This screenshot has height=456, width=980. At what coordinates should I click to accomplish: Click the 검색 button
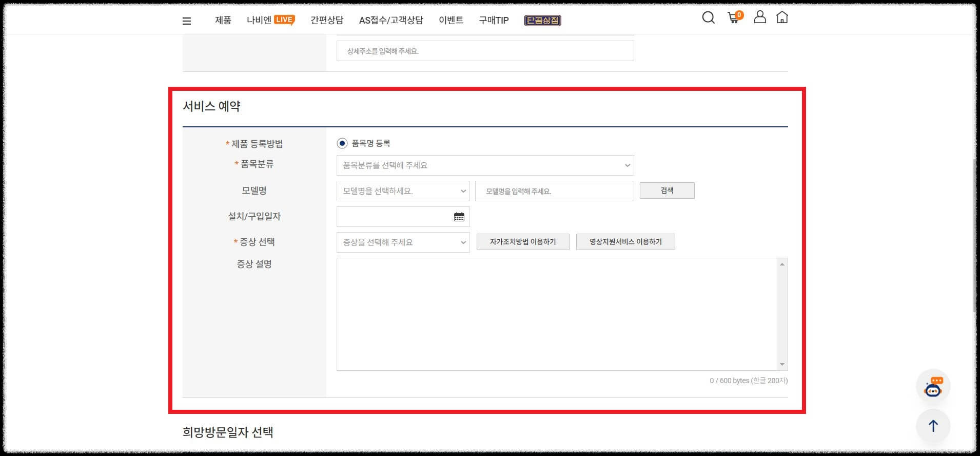(667, 191)
